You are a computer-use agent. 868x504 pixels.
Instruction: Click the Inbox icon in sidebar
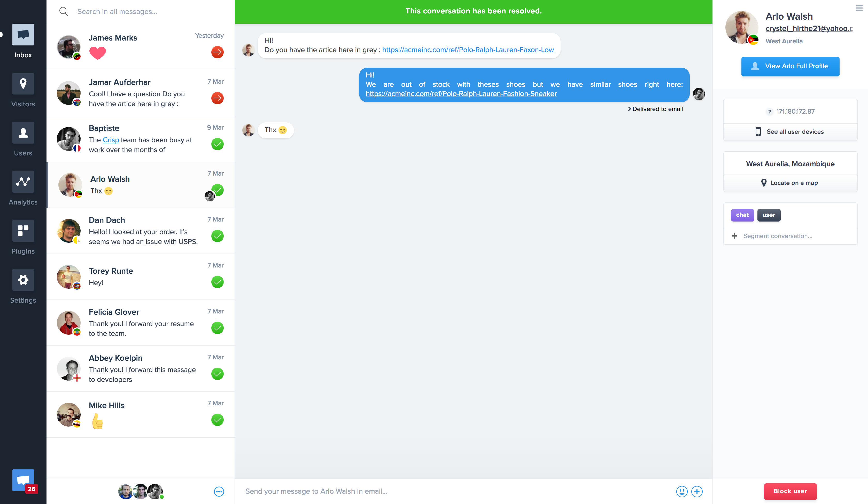pyautogui.click(x=22, y=34)
